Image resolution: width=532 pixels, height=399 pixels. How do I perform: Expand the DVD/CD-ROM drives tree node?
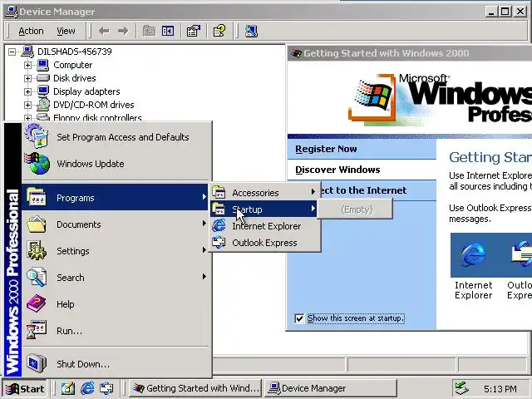pyautogui.click(x=27, y=105)
